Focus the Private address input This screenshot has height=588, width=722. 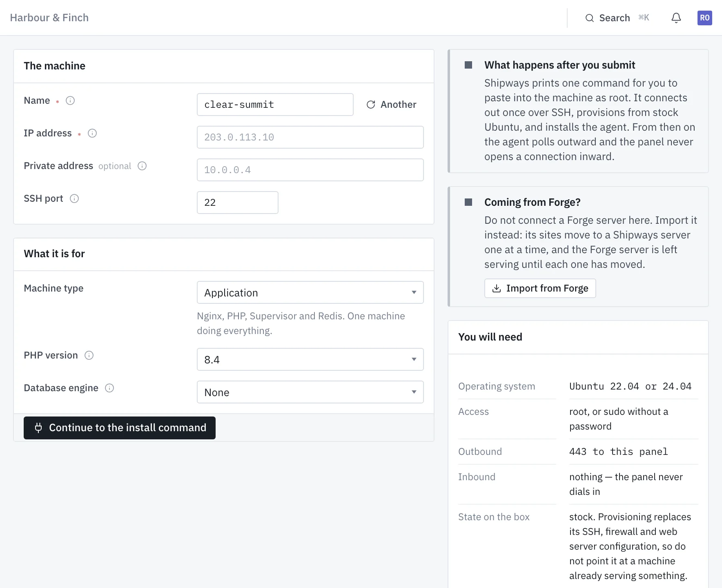[x=310, y=170]
